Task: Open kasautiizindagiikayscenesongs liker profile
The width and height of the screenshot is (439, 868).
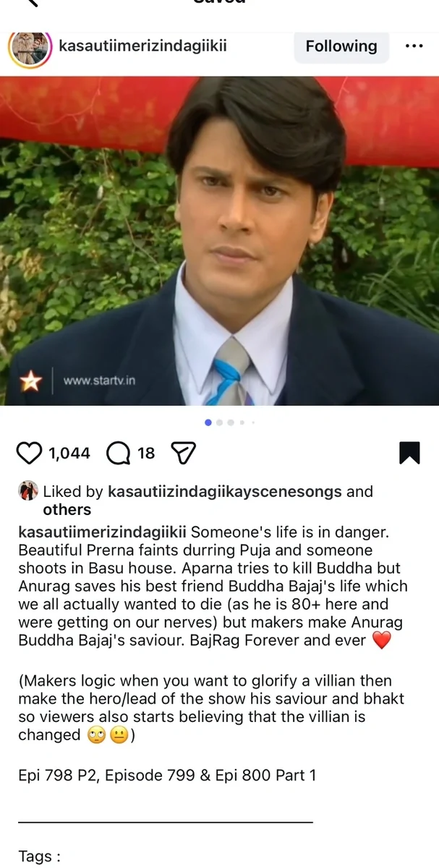Action: (225, 492)
